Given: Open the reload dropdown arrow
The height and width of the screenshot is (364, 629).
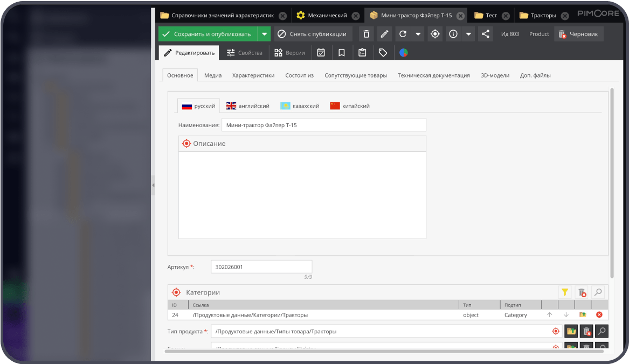Looking at the screenshot, I should click(418, 34).
